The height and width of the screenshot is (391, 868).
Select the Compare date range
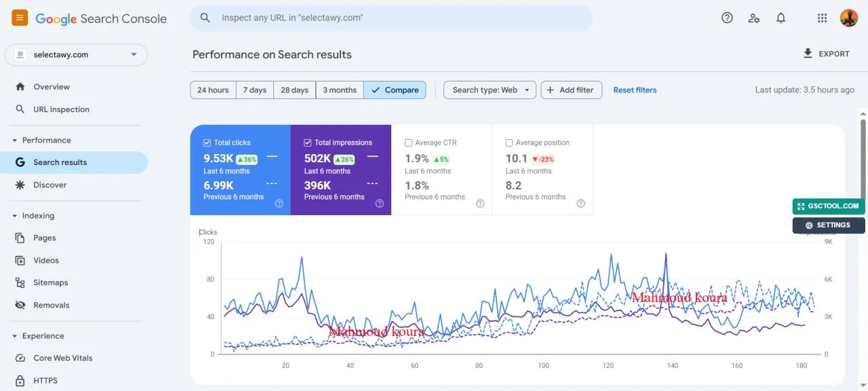tap(395, 90)
